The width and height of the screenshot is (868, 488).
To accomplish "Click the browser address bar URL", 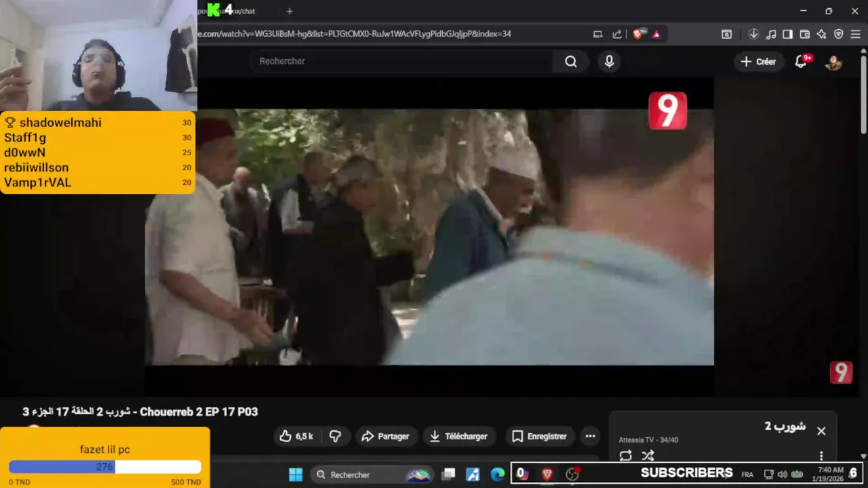I will 354,33.
